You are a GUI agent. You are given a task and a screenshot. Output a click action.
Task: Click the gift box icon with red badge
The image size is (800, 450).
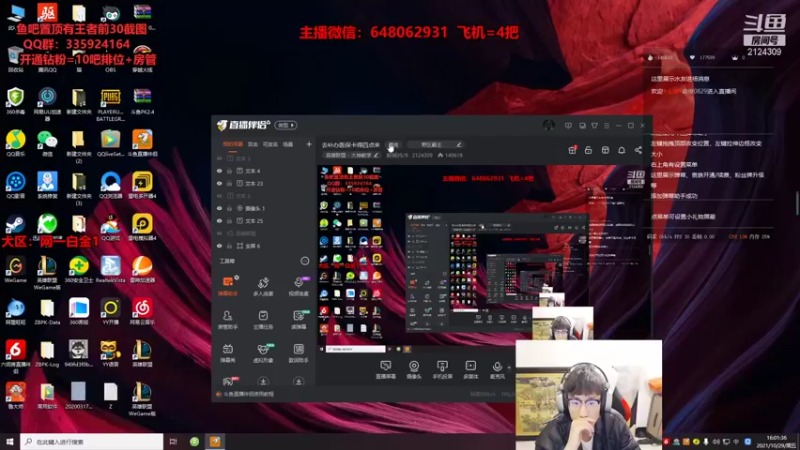click(x=572, y=150)
